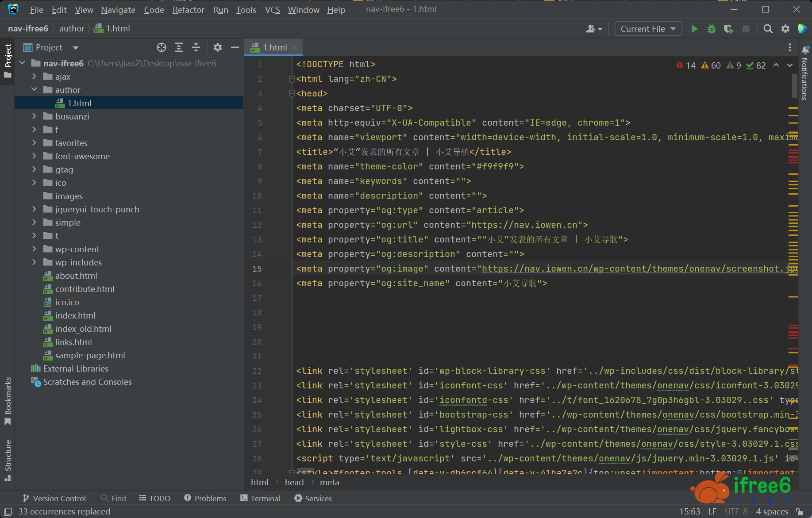Screen dimensions: 812x518
Task: Run with Coverage icon
Action: coord(728,29)
